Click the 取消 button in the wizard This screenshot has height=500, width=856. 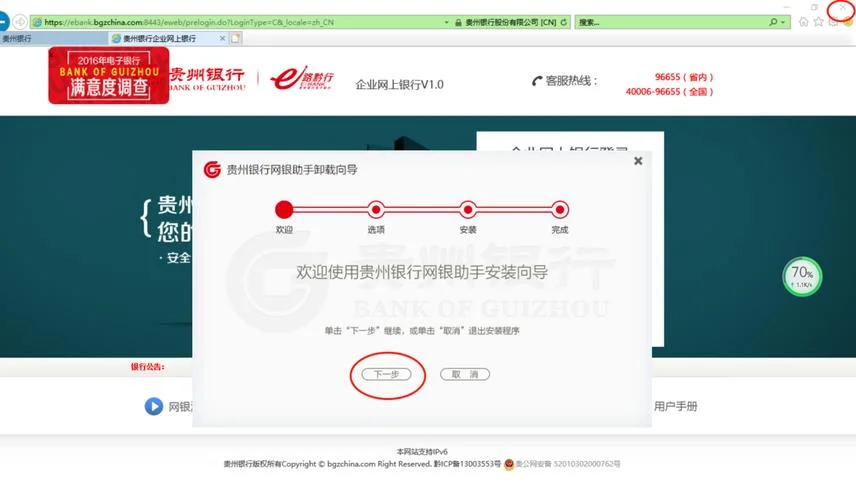pyautogui.click(x=465, y=374)
